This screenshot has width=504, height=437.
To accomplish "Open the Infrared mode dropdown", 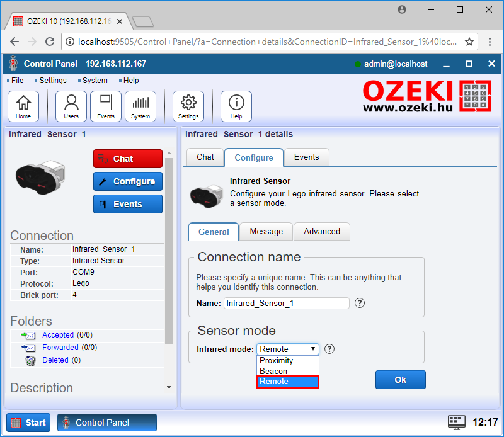I will pos(288,349).
